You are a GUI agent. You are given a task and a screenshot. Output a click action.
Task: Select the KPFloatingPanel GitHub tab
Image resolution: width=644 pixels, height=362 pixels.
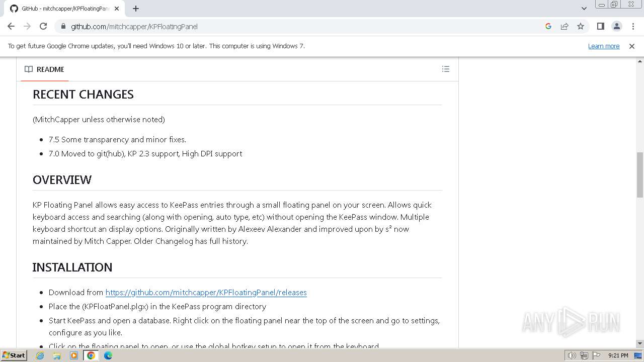64,9
